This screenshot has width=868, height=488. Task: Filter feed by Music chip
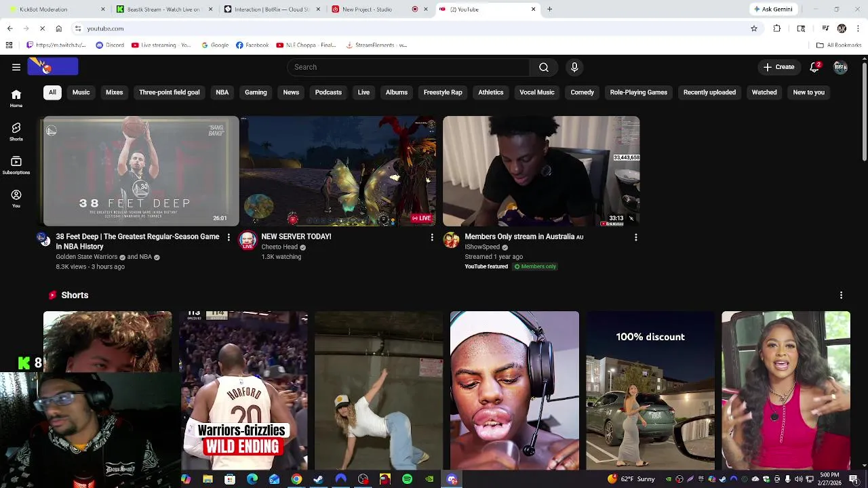(81, 92)
